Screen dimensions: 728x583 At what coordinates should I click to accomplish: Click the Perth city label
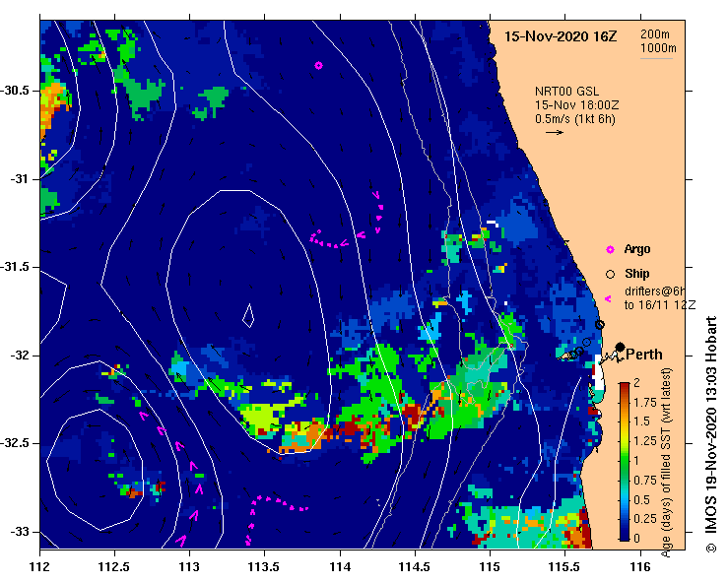pyautogui.click(x=644, y=355)
